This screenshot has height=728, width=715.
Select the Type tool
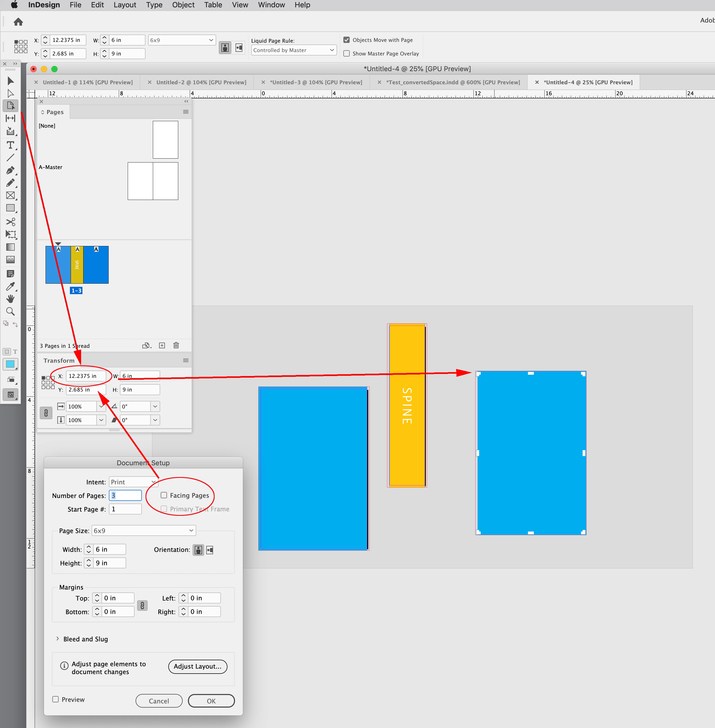pos(10,145)
